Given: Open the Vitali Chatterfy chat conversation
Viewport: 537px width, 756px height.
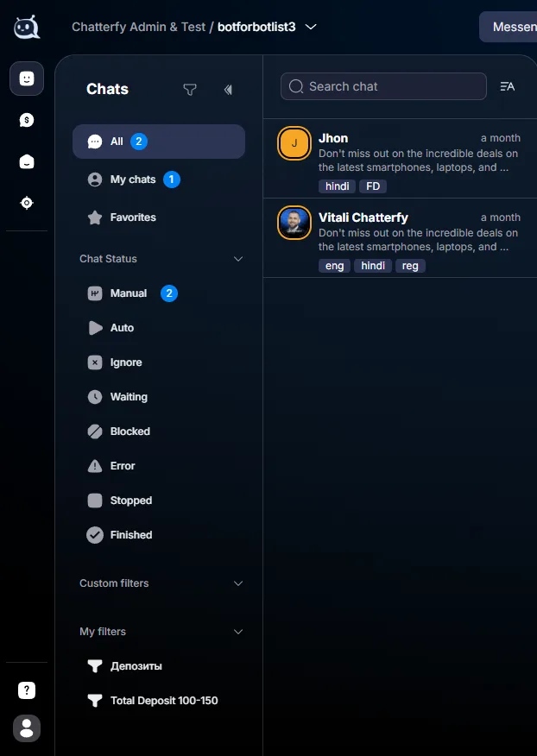Looking at the screenshot, I should pos(400,238).
